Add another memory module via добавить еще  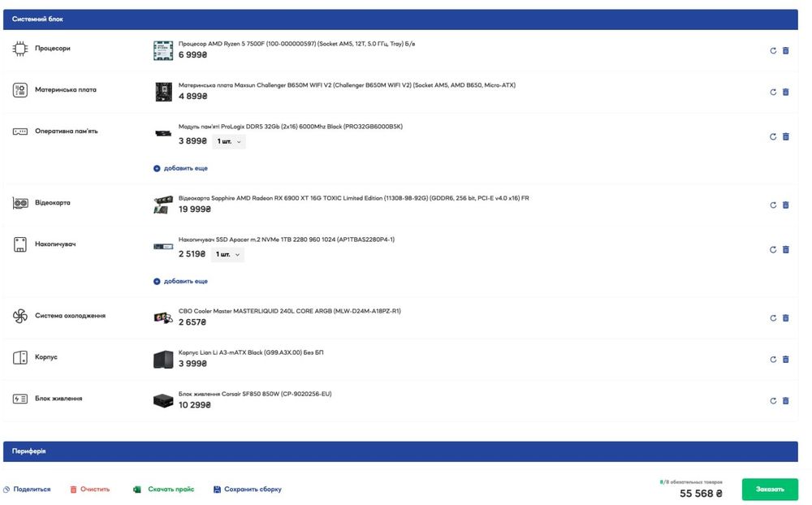[180, 168]
